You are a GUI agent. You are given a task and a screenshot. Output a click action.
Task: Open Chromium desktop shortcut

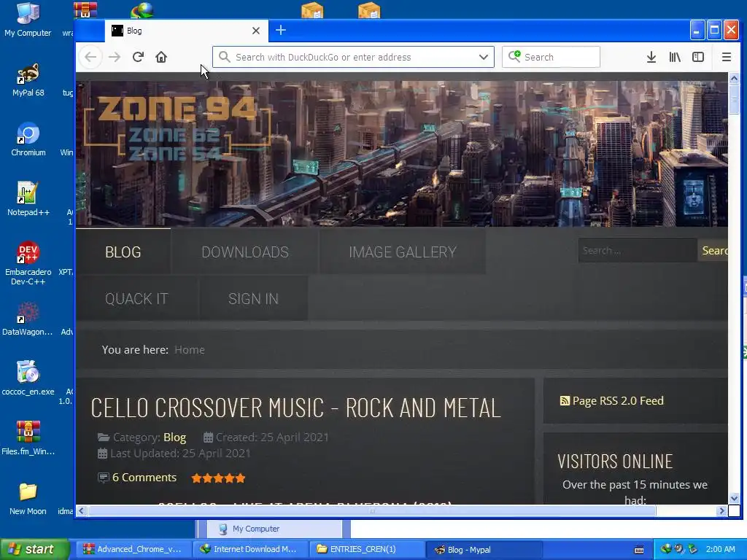pos(28,139)
